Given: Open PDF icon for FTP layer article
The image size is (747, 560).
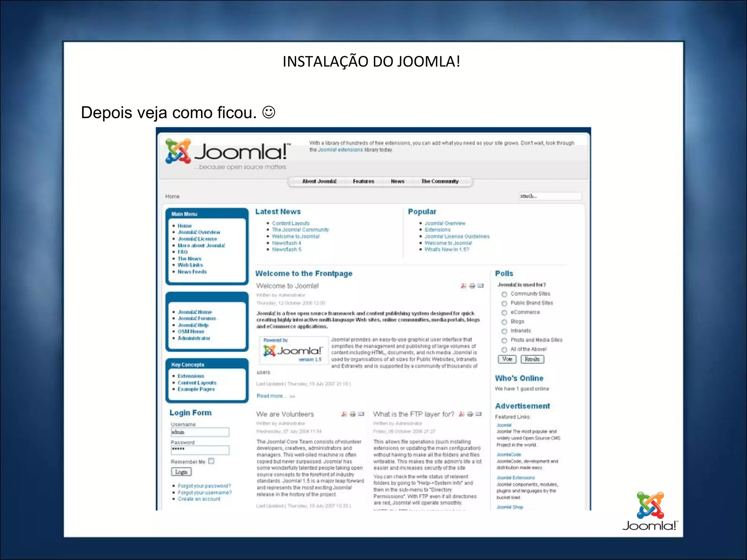Looking at the screenshot, I should pos(461,414).
